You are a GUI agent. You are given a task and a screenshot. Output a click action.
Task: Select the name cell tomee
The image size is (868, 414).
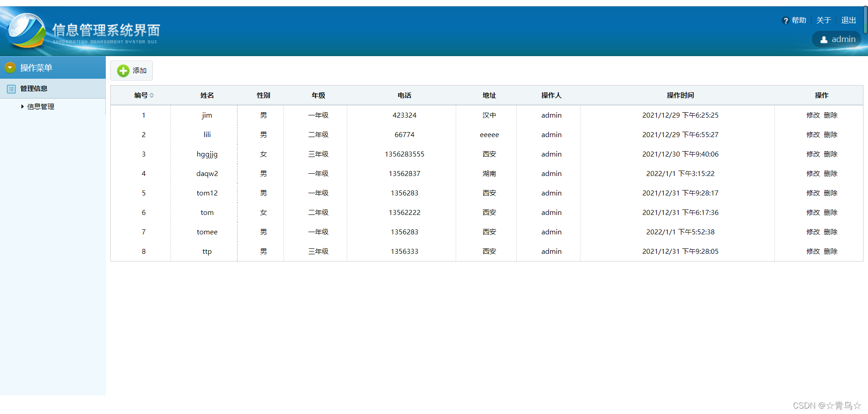point(207,232)
